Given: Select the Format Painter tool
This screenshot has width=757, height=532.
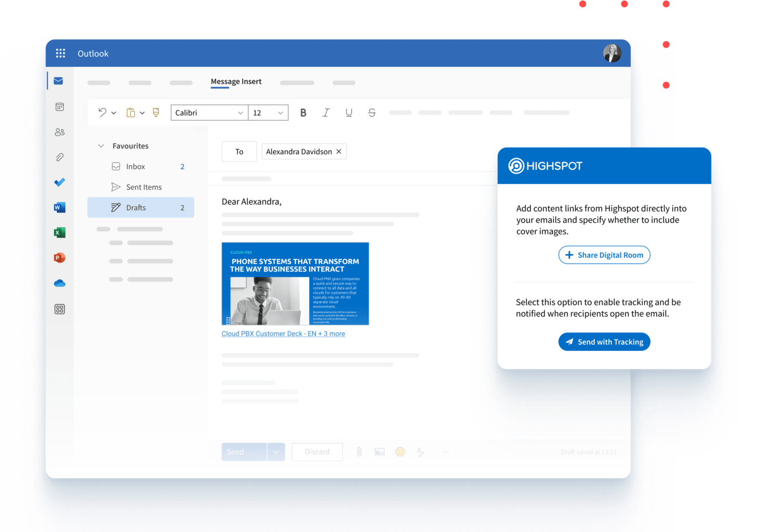Looking at the screenshot, I should [x=156, y=113].
